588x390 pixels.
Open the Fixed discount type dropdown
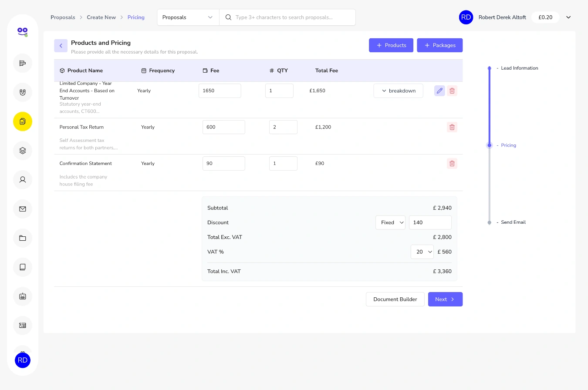coord(390,222)
